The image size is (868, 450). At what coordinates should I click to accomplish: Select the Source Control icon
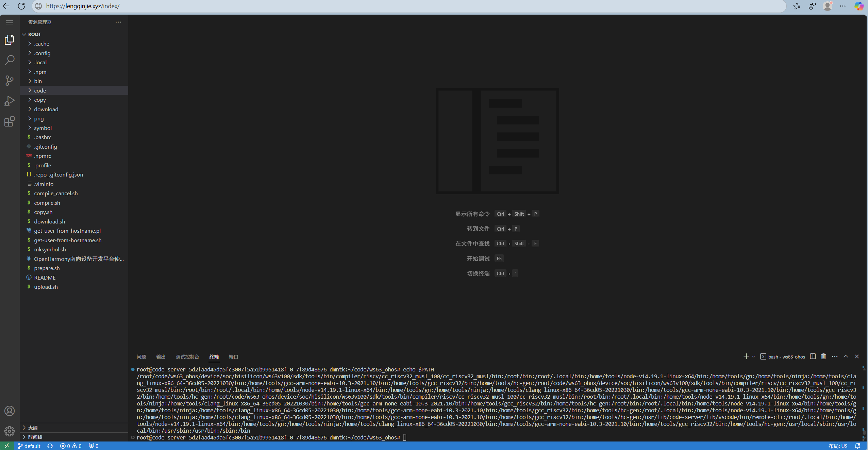[x=10, y=81]
